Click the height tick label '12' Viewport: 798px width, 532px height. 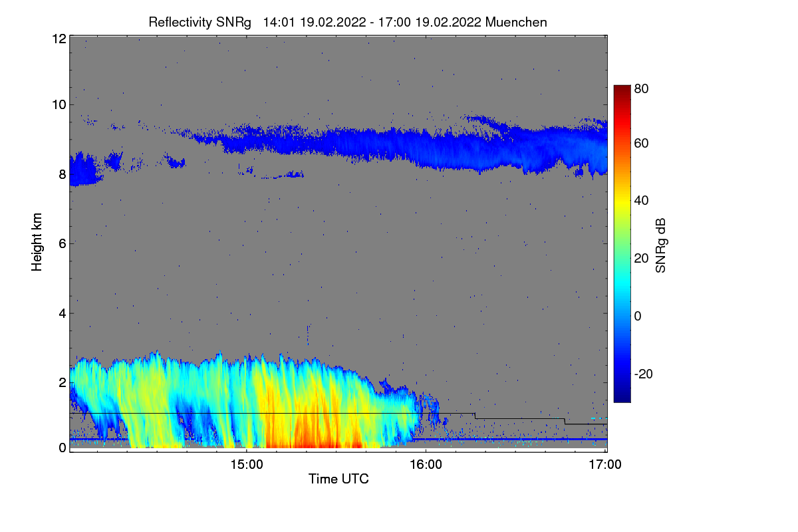tap(59, 39)
